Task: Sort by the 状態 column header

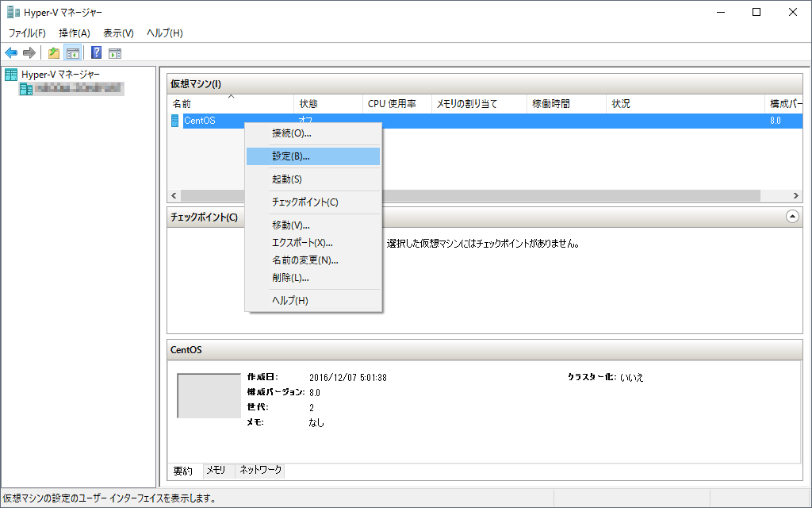Action: pyautogui.click(x=328, y=104)
